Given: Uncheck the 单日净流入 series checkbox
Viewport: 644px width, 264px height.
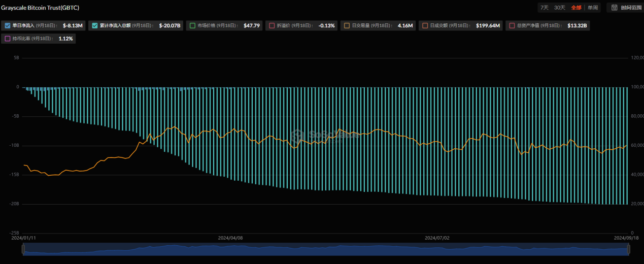Looking at the screenshot, I should 7,25.
